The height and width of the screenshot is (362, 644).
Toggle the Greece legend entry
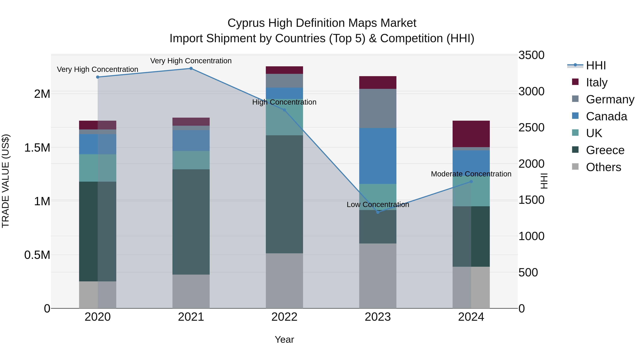click(598, 150)
